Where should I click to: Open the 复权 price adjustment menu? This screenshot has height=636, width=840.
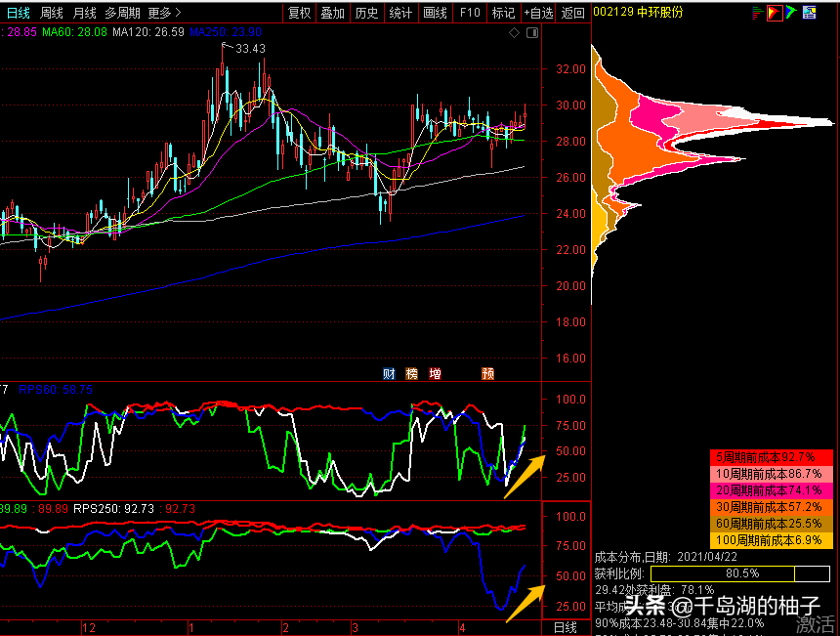point(299,13)
